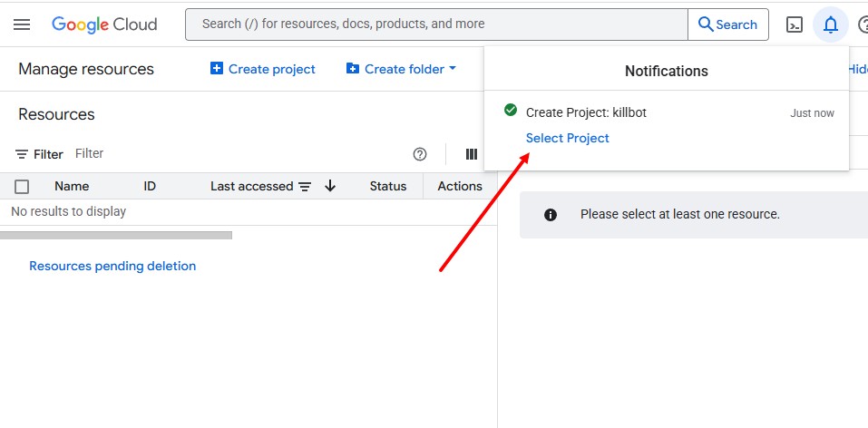The height and width of the screenshot is (428, 868).
Task: Click the Last accessed sort-lines icon
Action: [305, 187]
